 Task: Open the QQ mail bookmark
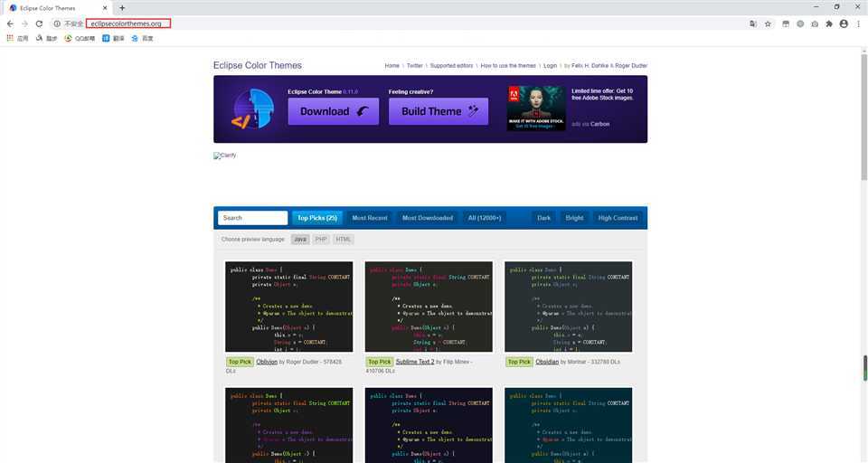tap(80, 38)
